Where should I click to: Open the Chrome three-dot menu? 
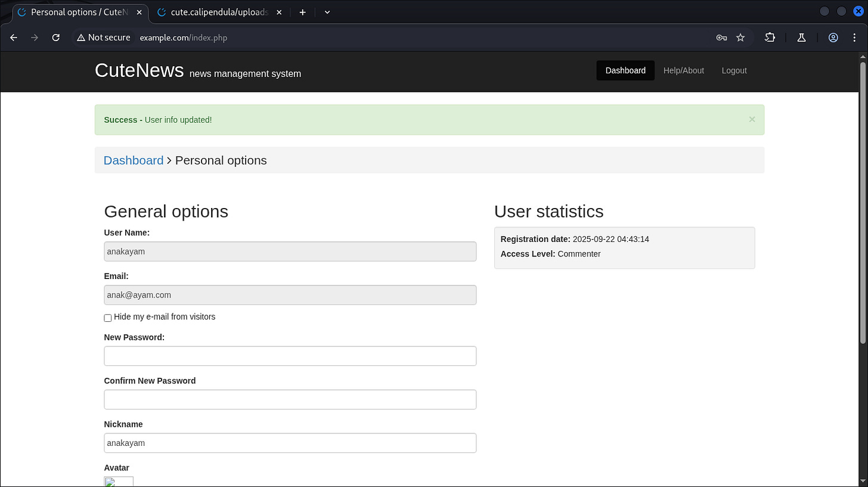[x=854, y=38]
